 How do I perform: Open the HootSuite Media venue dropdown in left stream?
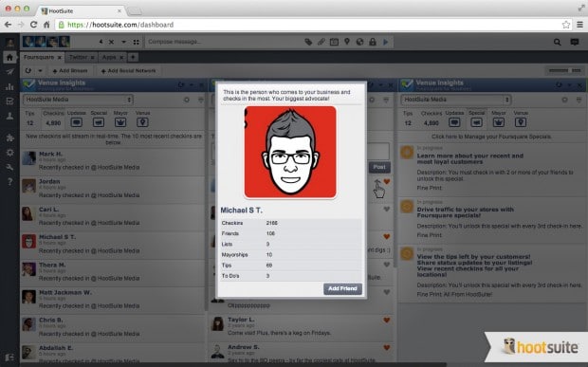(x=79, y=100)
